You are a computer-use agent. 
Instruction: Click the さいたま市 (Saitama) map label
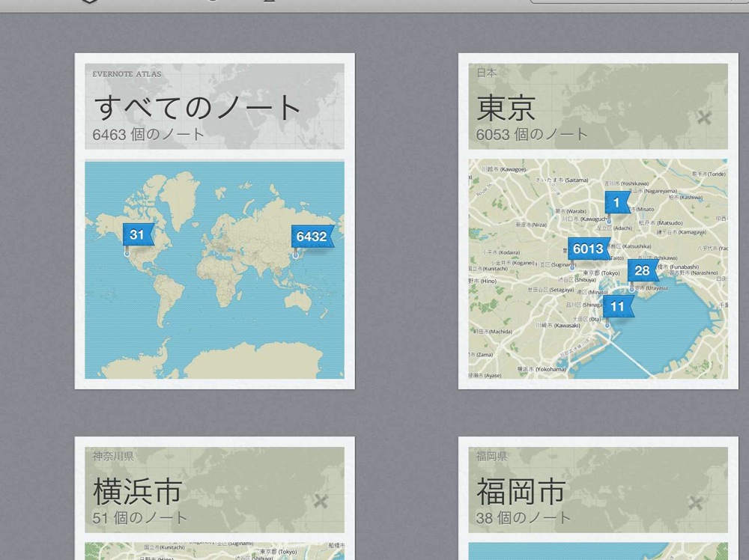coord(562,180)
